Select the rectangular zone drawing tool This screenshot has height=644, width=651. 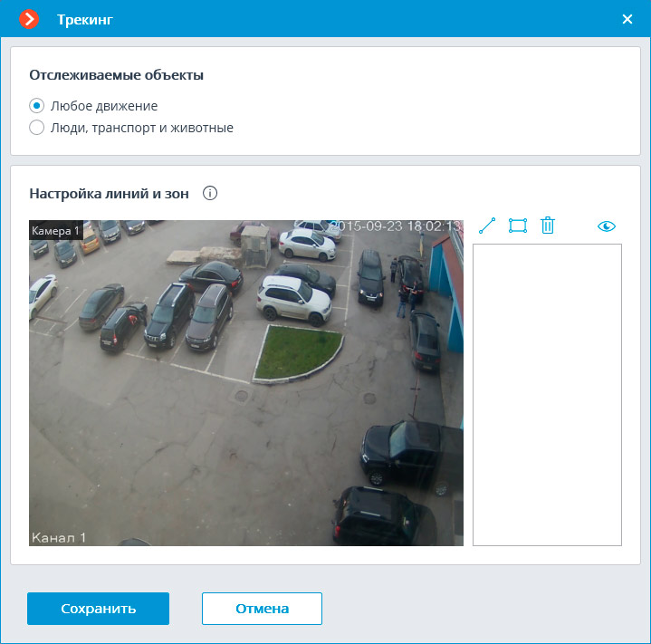[517, 226]
